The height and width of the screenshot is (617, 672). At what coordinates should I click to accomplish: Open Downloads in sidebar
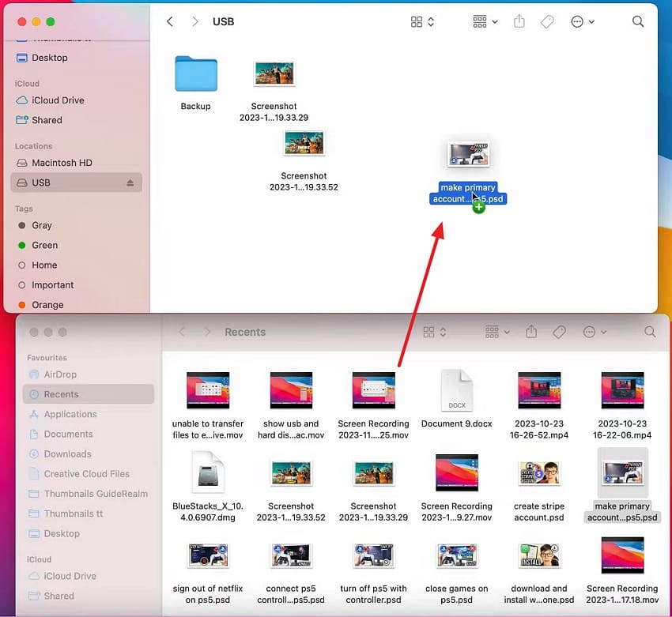coord(89,454)
